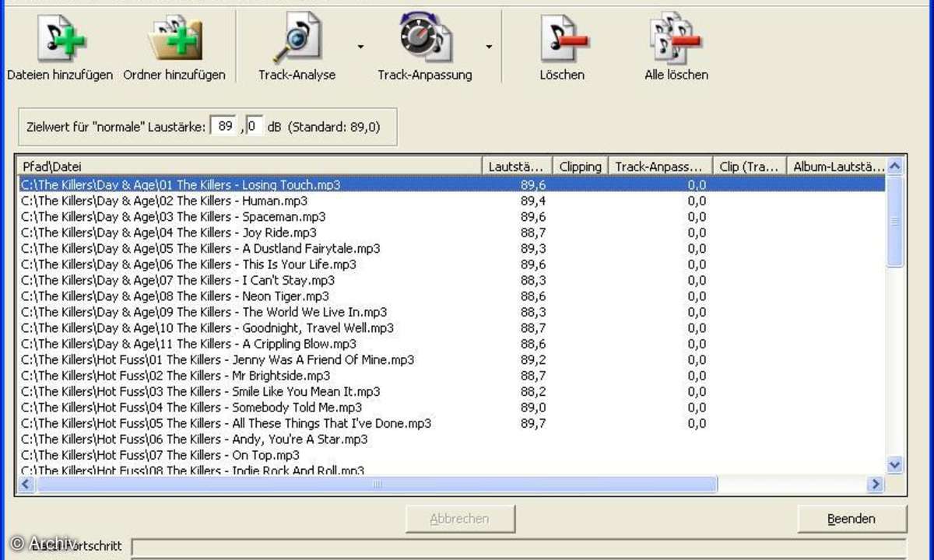Select row 03 Smile Like You Mean It.mp3
934x560 pixels.
(x=451, y=392)
